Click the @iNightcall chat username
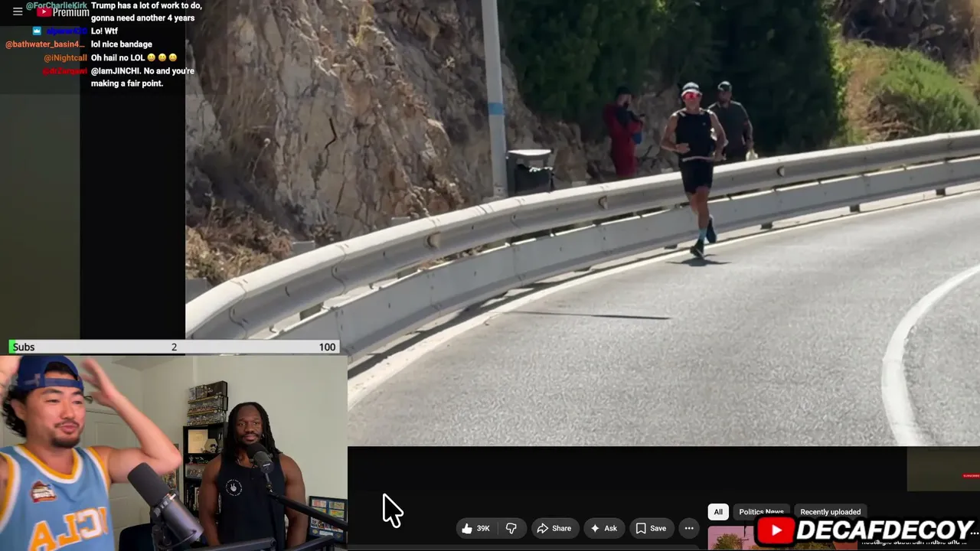The image size is (980, 551). 65,58
